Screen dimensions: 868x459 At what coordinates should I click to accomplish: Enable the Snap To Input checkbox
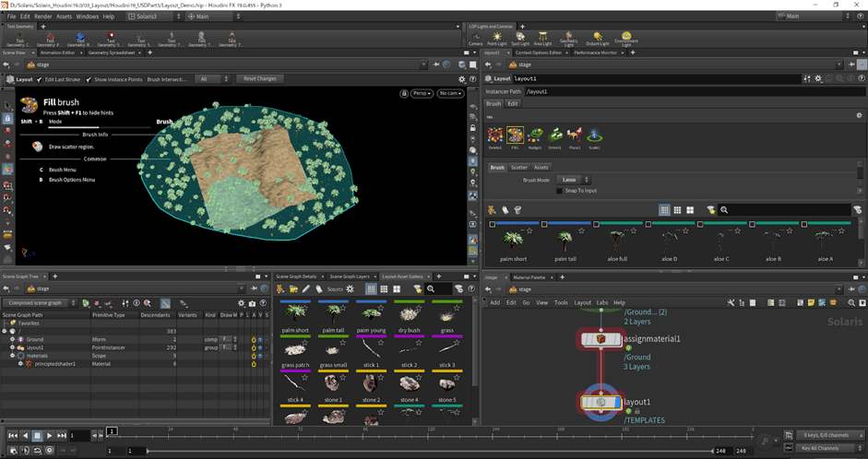click(560, 191)
